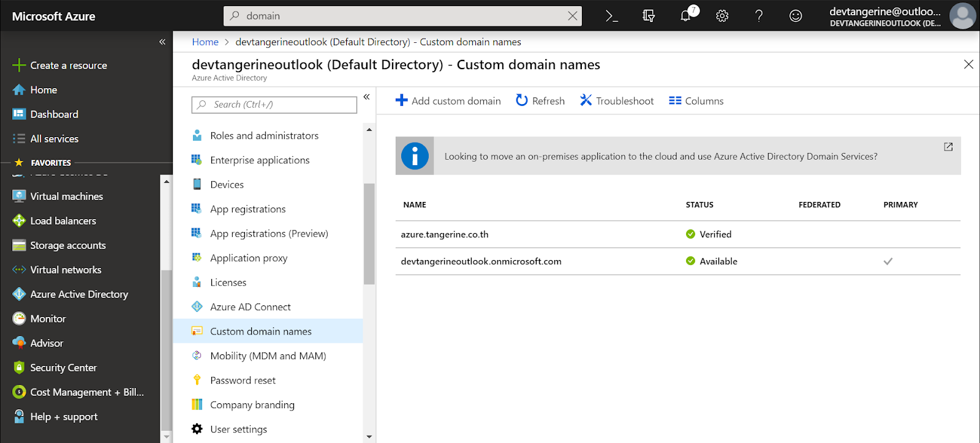Click the Verified status cell
This screenshot has height=443, width=980.
point(709,234)
